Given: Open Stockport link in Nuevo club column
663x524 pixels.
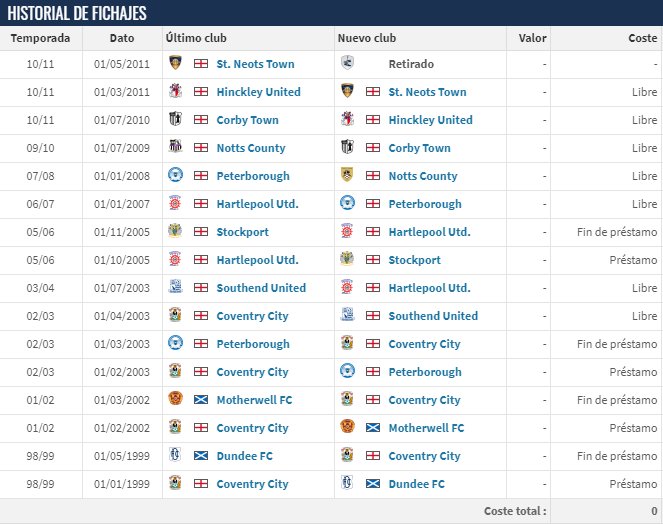Looking at the screenshot, I should (414, 260).
